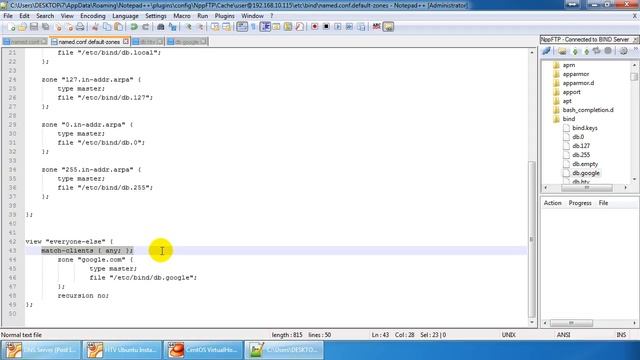Screen dimensions: 640x360
Task: Click the Redo toolbar icon
Action: pos(145,27)
